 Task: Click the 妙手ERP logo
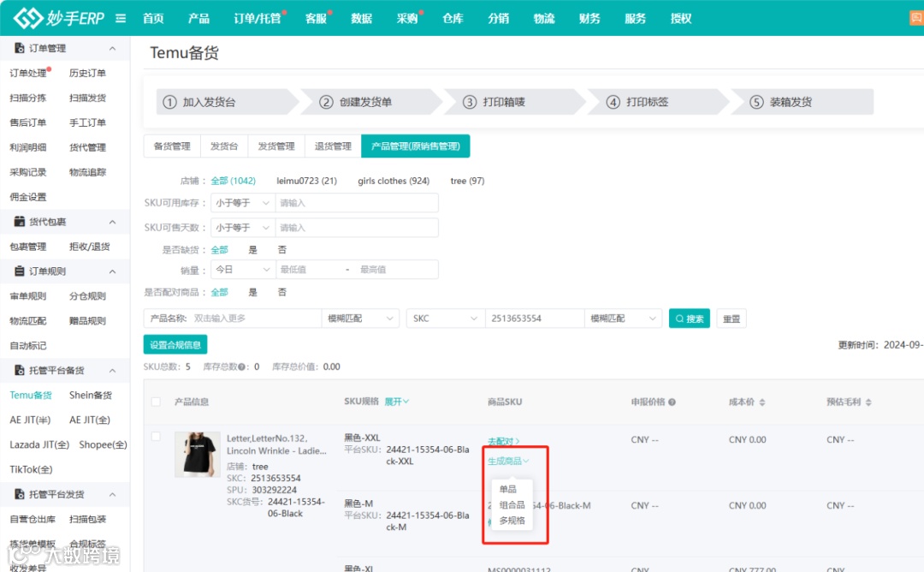coord(59,18)
